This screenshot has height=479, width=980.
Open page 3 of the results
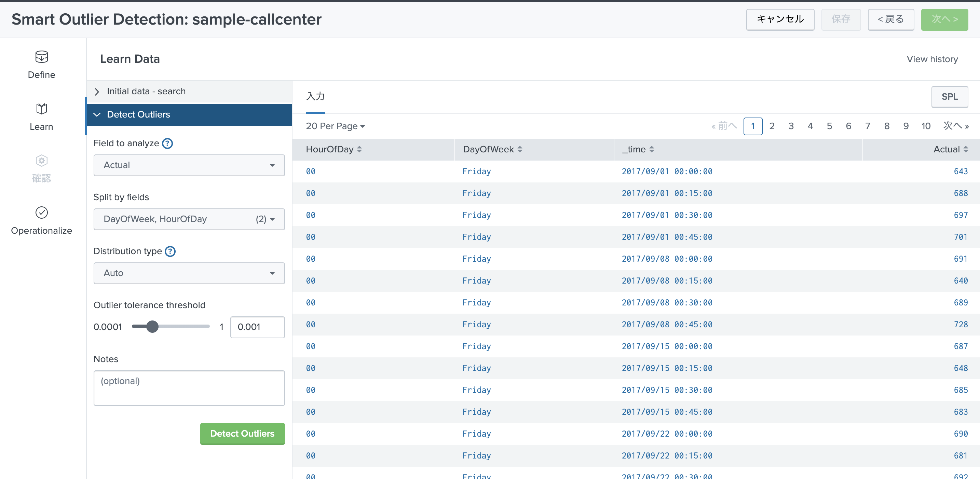click(791, 126)
